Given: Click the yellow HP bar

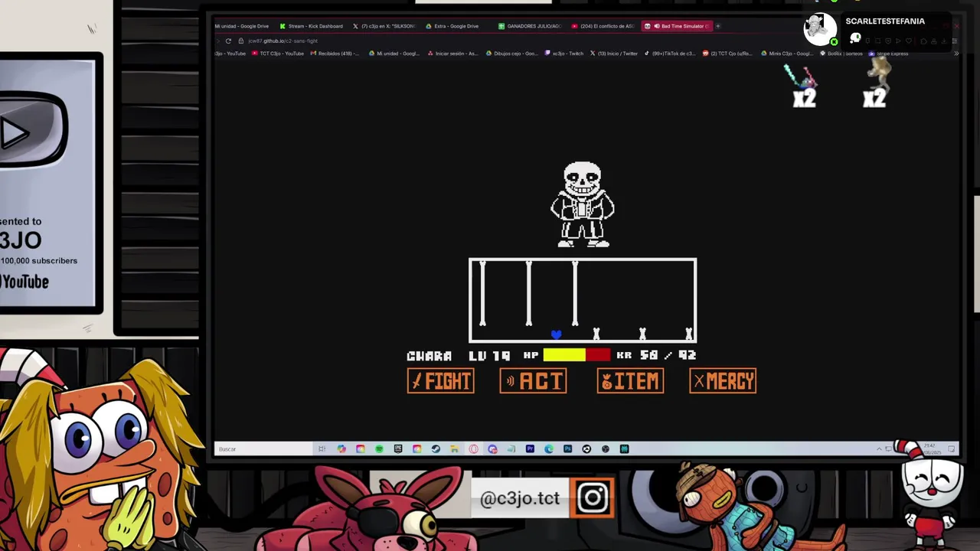Looking at the screenshot, I should tap(564, 355).
